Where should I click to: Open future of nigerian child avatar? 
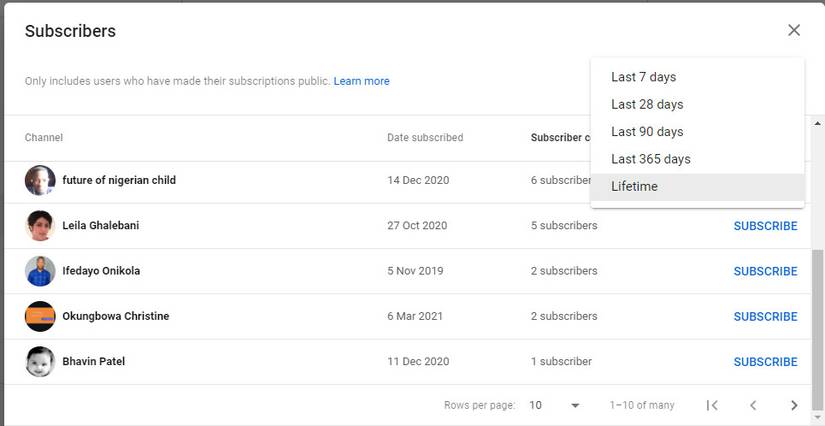[x=40, y=180]
